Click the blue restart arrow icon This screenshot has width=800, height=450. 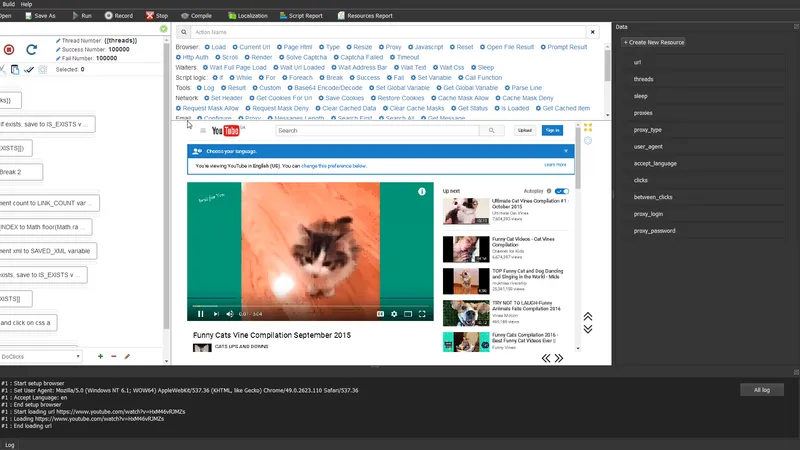(x=32, y=49)
